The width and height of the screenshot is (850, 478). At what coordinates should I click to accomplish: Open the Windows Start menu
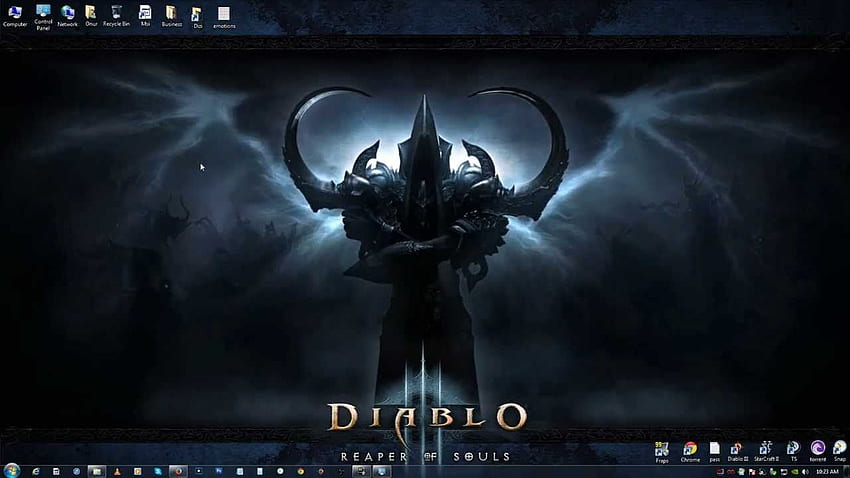tap(11, 470)
